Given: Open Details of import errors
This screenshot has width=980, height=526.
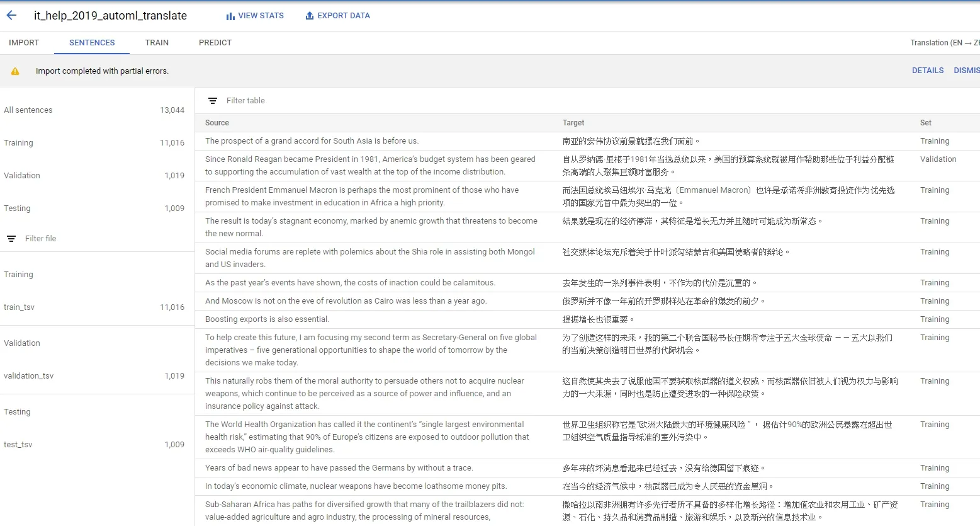Looking at the screenshot, I should point(928,71).
